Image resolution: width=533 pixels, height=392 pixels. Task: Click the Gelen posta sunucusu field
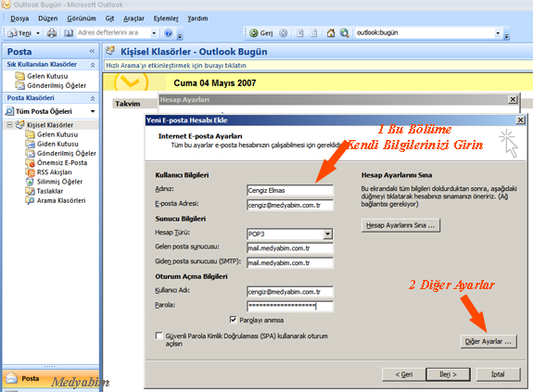coord(290,248)
